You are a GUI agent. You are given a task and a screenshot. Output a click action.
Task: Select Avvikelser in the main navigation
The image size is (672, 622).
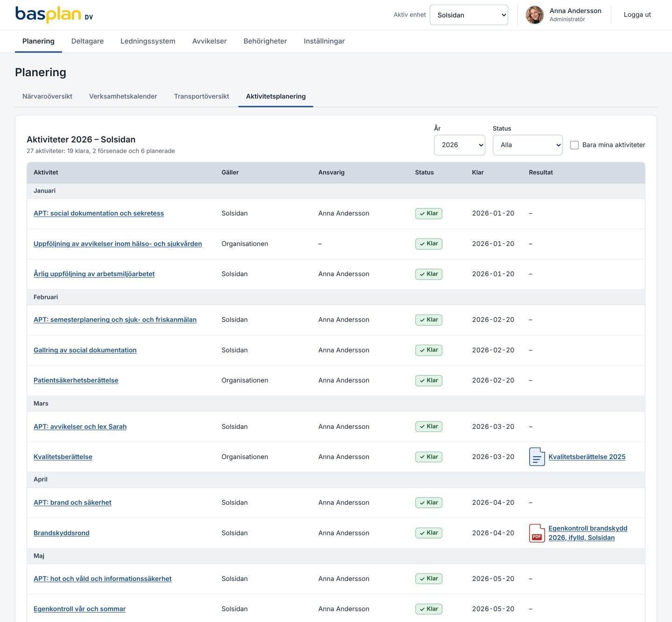tap(210, 41)
